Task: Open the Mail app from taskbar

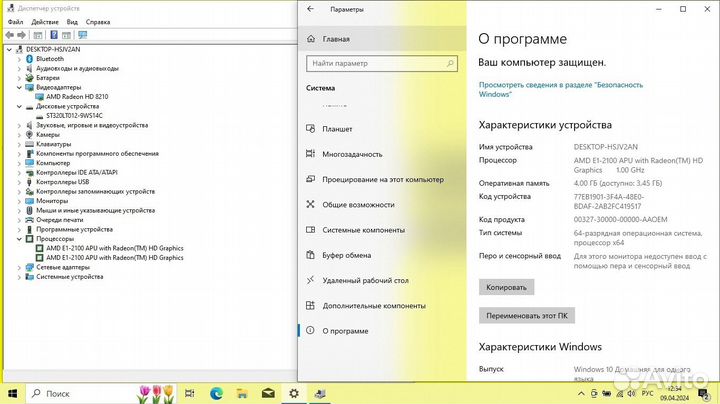Action: (268, 393)
